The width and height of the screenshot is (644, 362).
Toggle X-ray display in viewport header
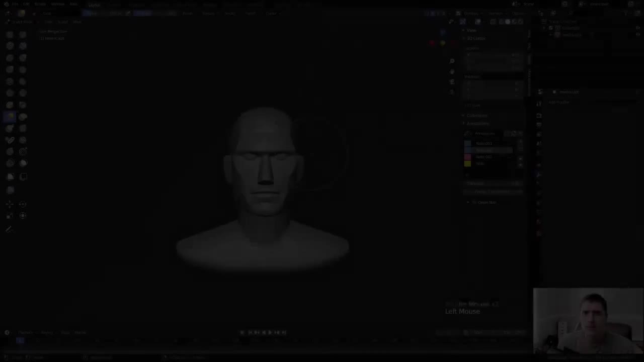493,22
